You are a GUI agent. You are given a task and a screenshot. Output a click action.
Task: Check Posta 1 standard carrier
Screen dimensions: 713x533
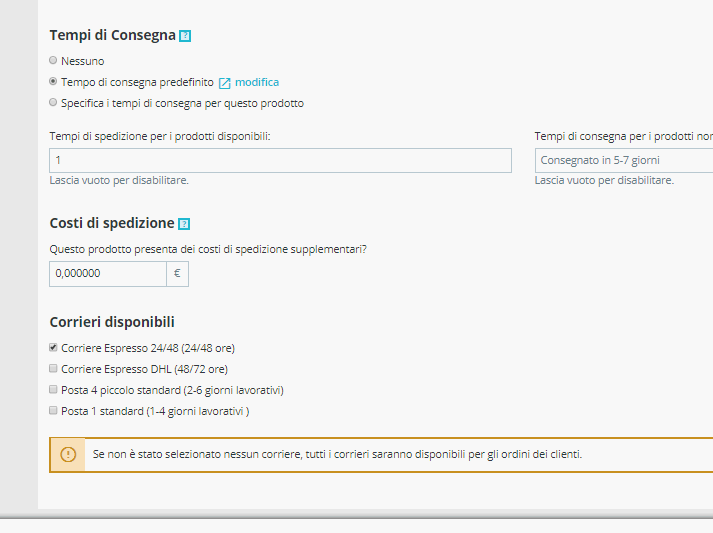pyautogui.click(x=53, y=411)
